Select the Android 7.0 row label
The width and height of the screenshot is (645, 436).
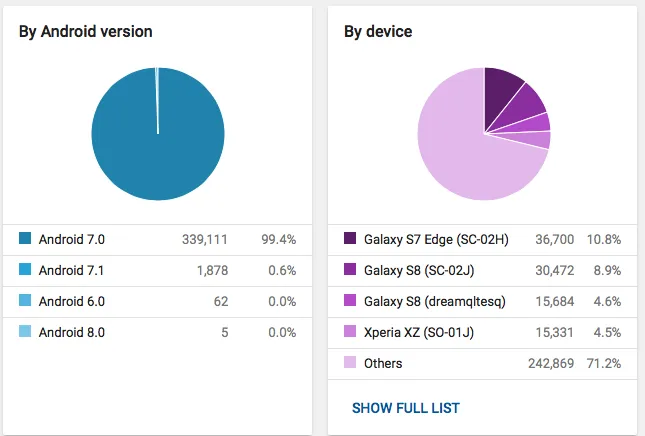point(72,239)
